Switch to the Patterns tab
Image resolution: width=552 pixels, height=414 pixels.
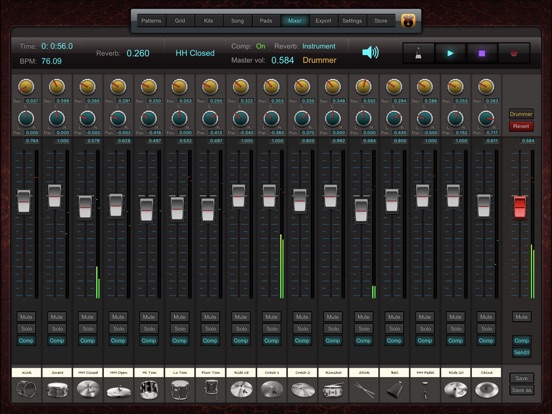pos(151,21)
